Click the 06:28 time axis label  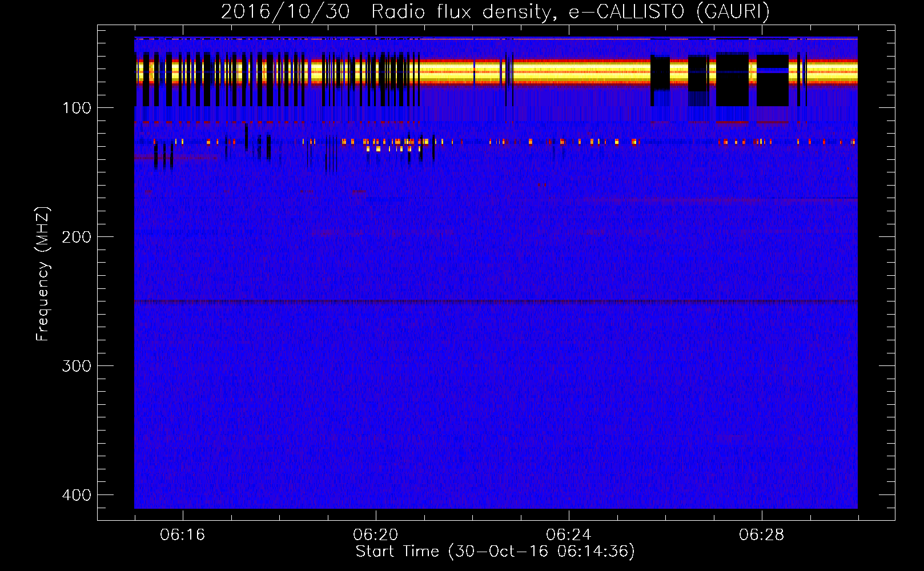pos(762,535)
